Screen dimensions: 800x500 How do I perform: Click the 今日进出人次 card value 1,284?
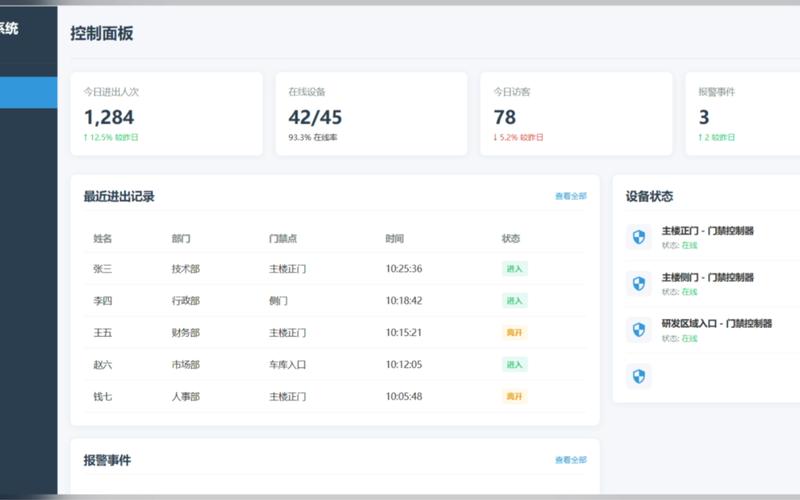pyautogui.click(x=109, y=117)
